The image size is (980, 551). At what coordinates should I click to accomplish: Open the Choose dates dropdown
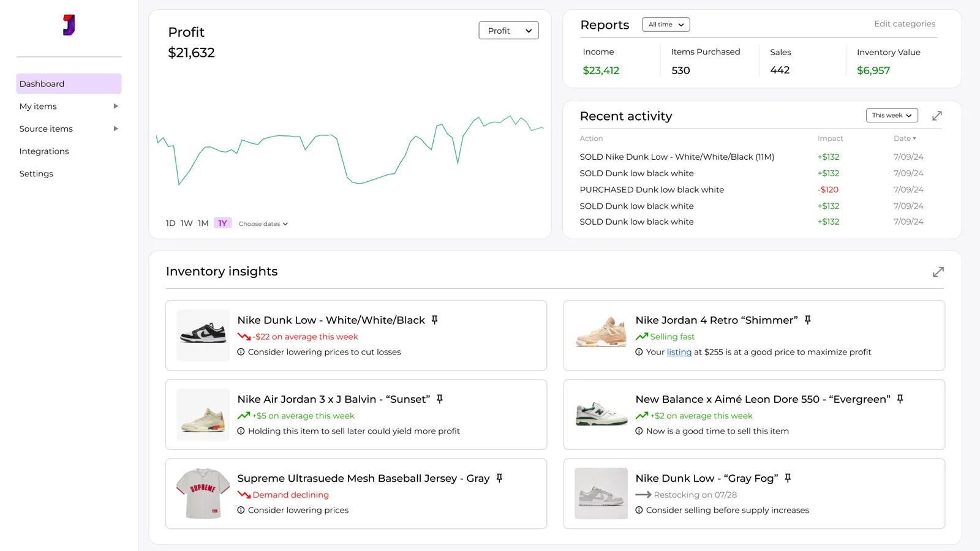pyautogui.click(x=263, y=224)
